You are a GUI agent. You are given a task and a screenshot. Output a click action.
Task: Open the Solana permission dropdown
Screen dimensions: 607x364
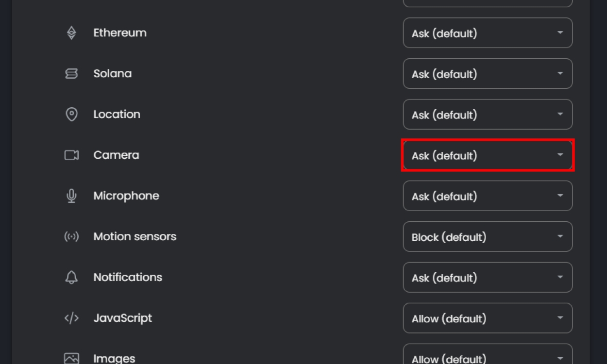click(488, 74)
